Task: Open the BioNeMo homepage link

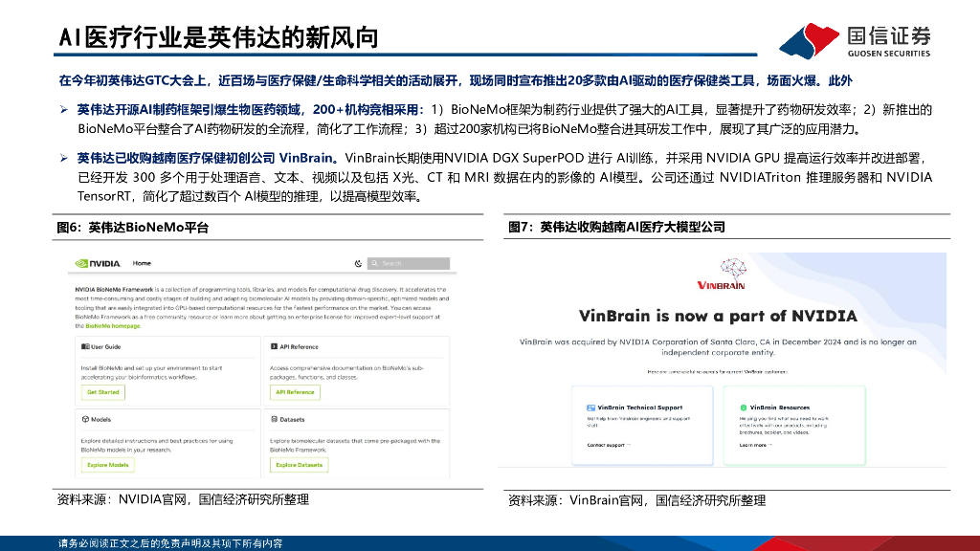Action: pyautogui.click(x=111, y=326)
